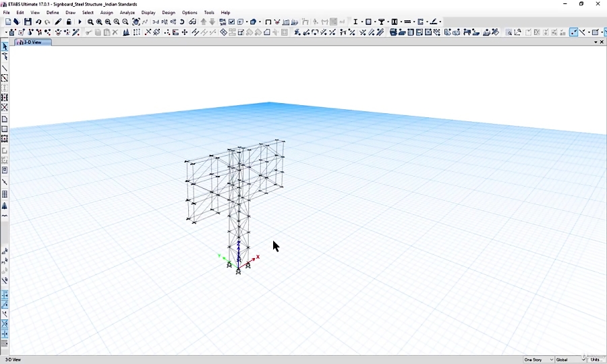Toggle the highlighted snap options toolbar button
This screenshot has width=607, height=364.
pyautogui.click(x=574, y=32)
